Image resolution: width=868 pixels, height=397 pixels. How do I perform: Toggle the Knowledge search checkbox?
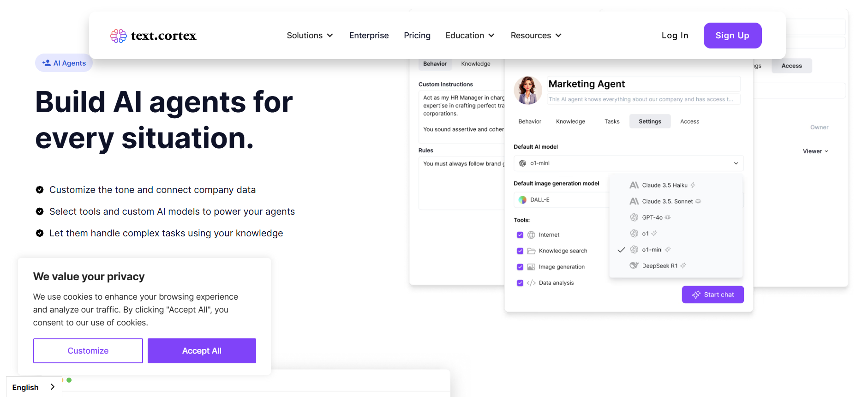point(520,251)
